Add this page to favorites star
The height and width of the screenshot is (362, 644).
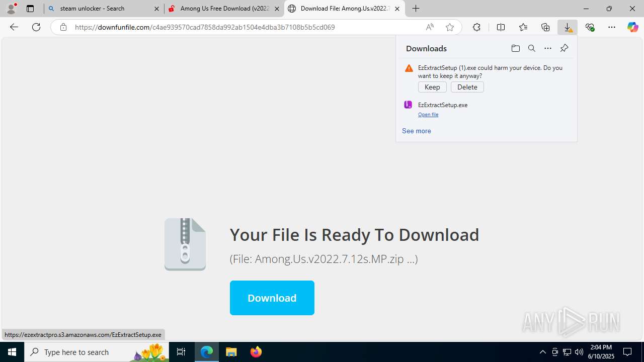tap(450, 27)
